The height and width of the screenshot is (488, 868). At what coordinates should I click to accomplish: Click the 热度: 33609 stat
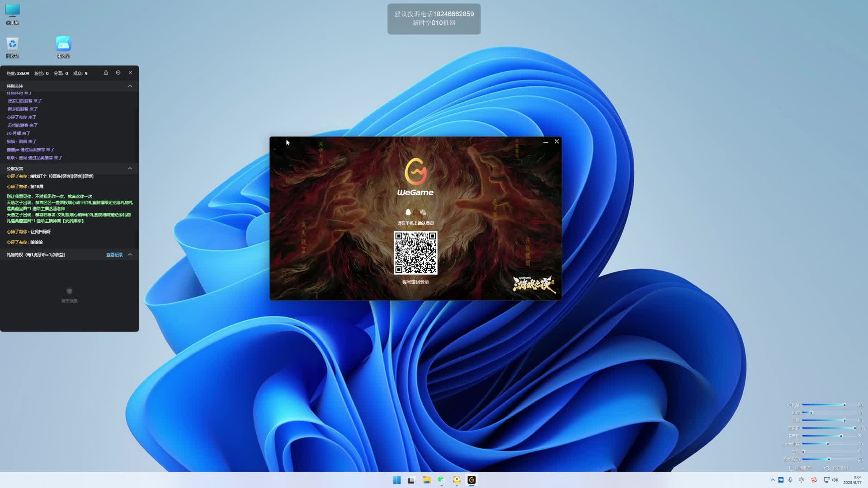18,73
